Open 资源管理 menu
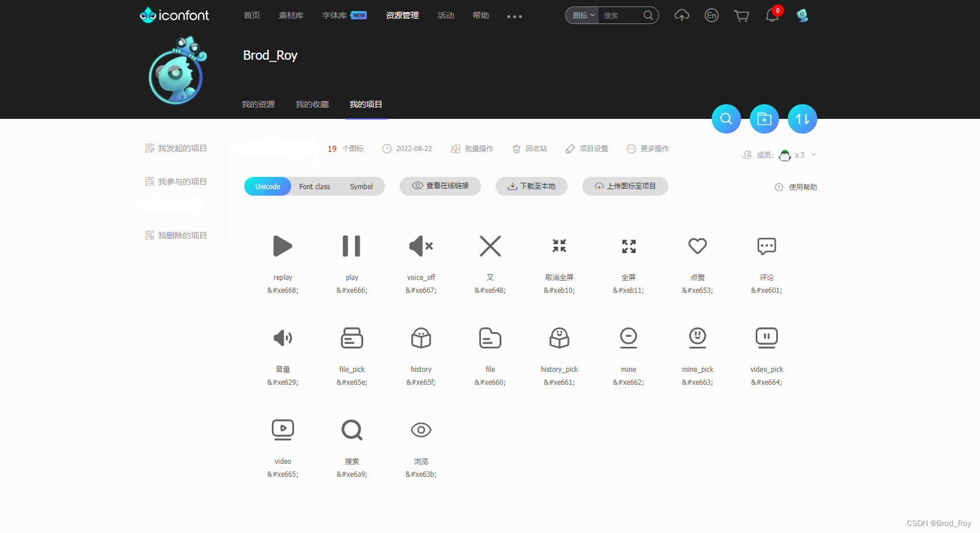 pos(402,15)
